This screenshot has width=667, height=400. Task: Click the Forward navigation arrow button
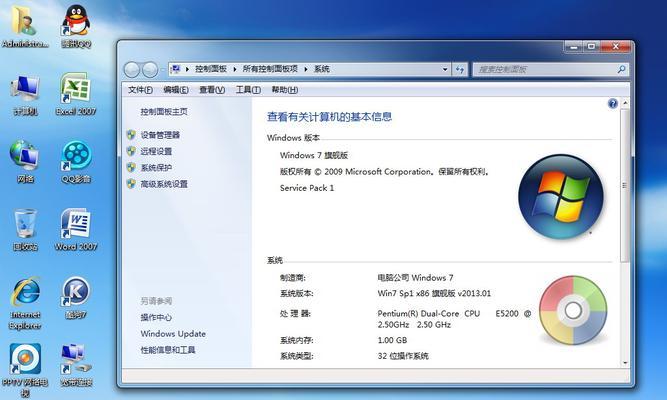tap(150, 69)
